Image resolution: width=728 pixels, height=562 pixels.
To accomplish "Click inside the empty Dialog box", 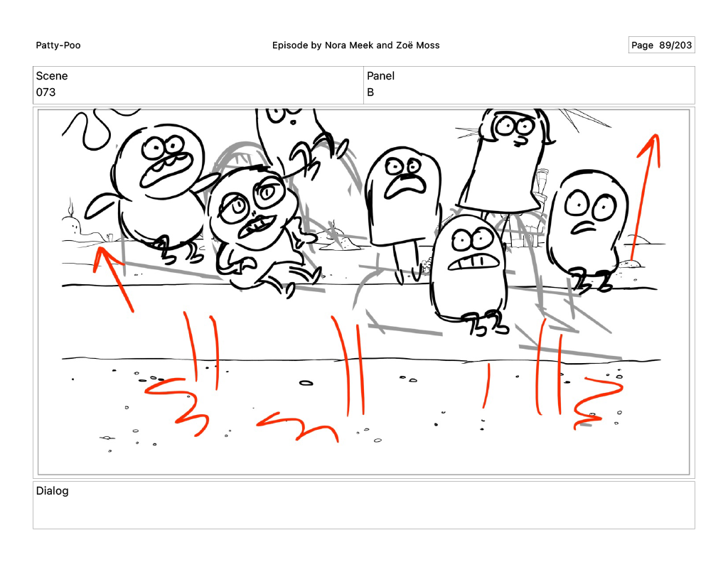I will pos(363,512).
